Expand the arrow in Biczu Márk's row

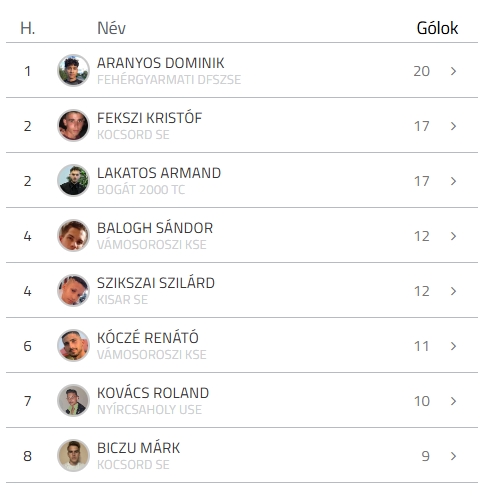point(453,456)
